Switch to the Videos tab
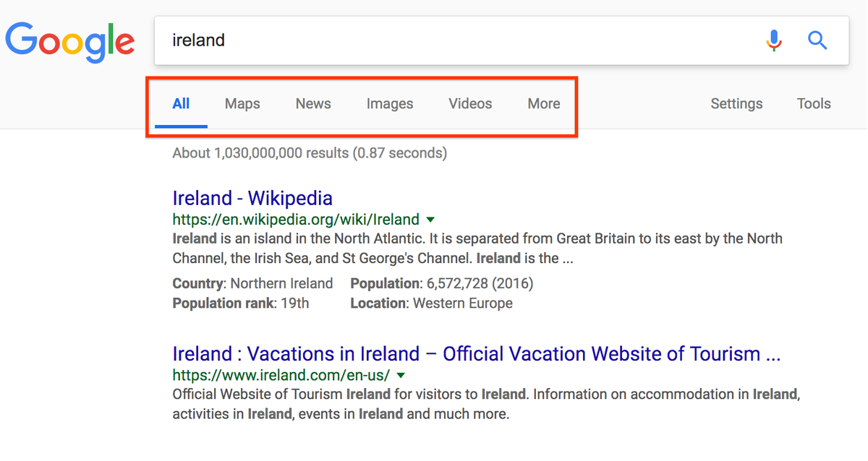This screenshot has width=868, height=461. 470,103
